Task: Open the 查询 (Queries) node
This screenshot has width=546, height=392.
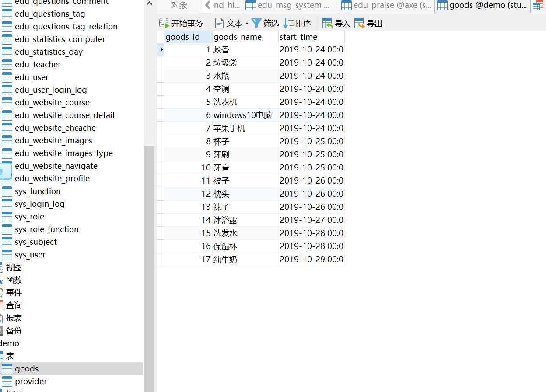Action: pos(14,305)
